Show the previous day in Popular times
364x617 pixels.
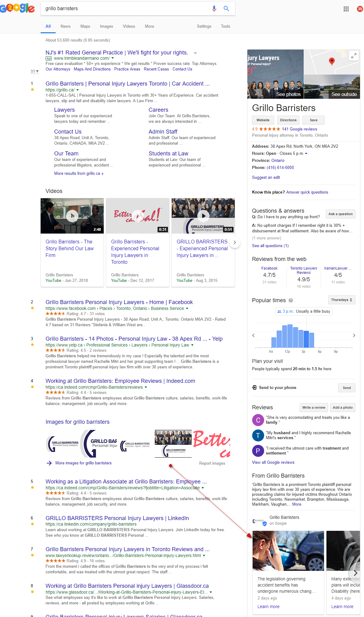coord(254,335)
